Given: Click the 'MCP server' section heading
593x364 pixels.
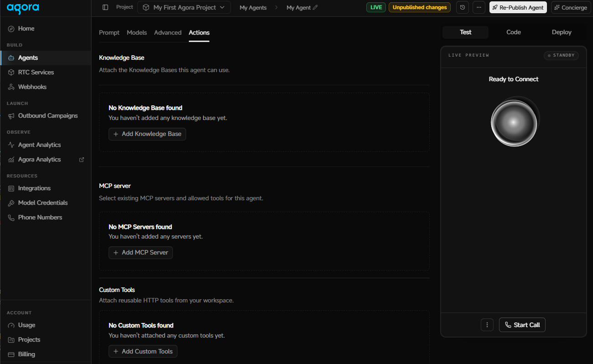Looking at the screenshot, I should (x=115, y=186).
